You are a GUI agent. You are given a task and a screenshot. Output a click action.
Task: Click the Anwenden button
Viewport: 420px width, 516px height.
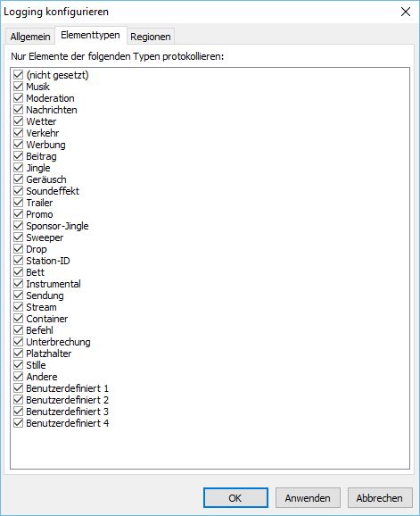pyautogui.click(x=308, y=498)
